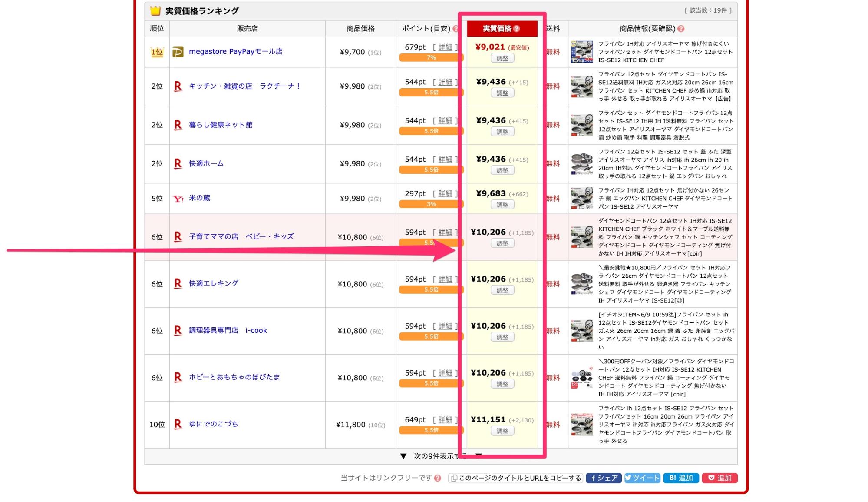This screenshot has height=502, width=868.
Task: Click the Twitter ツイート button
Action: pos(642,478)
